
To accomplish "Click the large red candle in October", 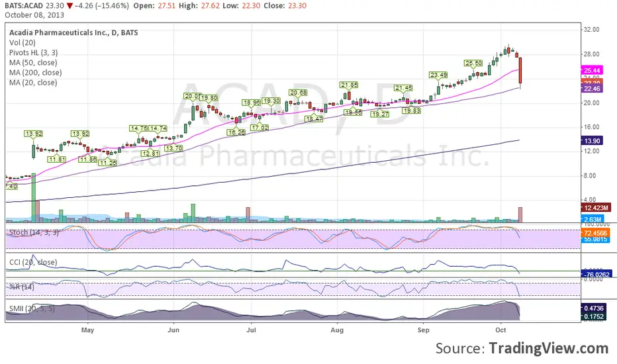I will tap(520, 71).
